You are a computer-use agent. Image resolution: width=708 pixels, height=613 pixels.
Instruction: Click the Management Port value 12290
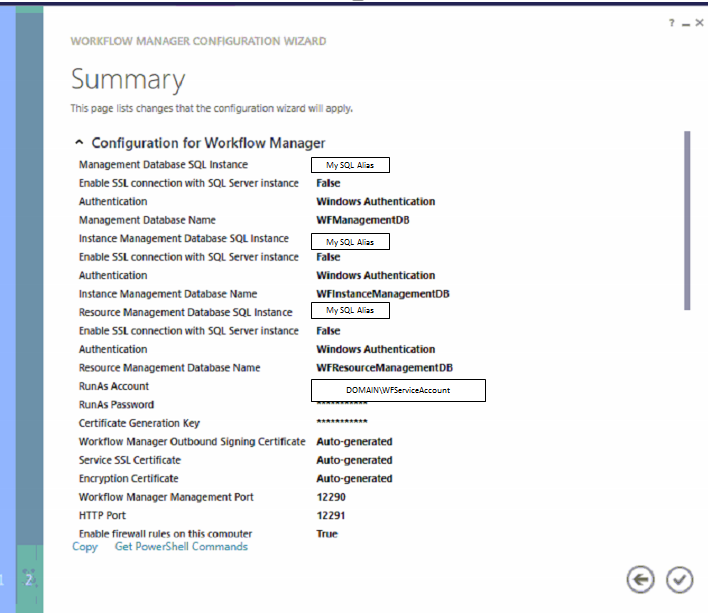pos(331,497)
